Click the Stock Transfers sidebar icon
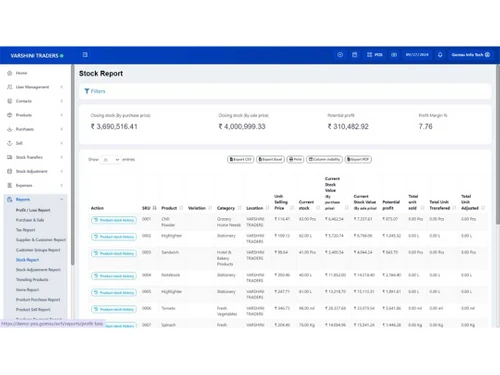 pos(10,157)
